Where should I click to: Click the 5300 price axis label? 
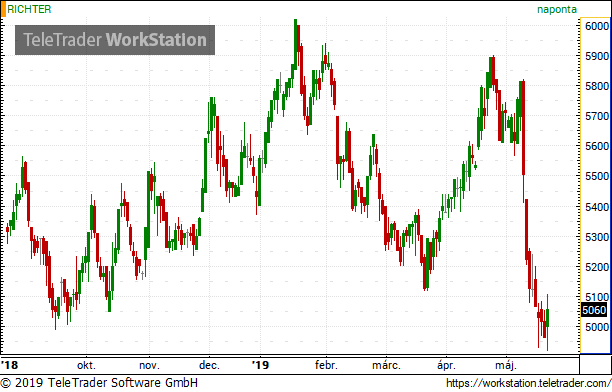597,237
